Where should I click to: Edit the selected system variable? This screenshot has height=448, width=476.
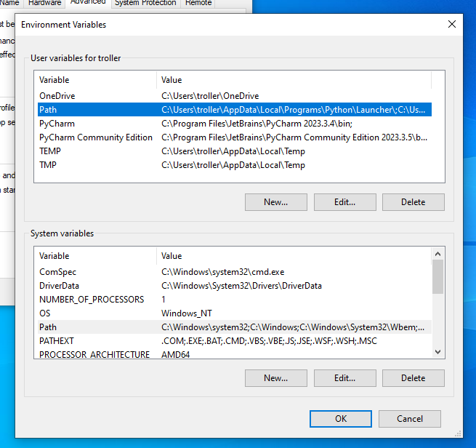pyautogui.click(x=344, y=377)
